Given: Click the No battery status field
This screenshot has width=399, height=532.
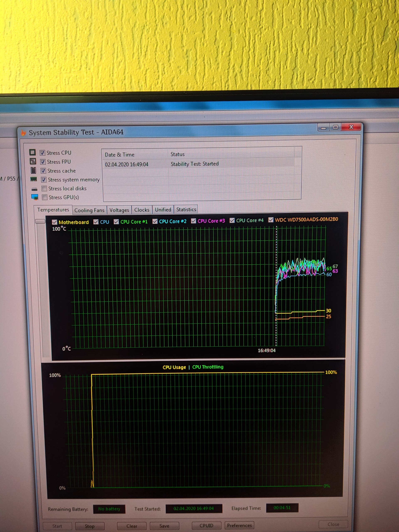Looking at the screenshot, I should [109, 509].
